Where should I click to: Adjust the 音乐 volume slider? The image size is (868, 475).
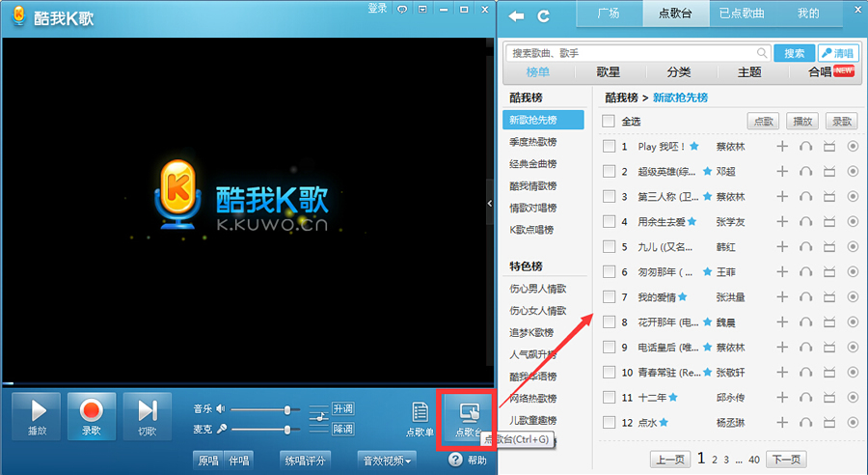click(266, 410)
